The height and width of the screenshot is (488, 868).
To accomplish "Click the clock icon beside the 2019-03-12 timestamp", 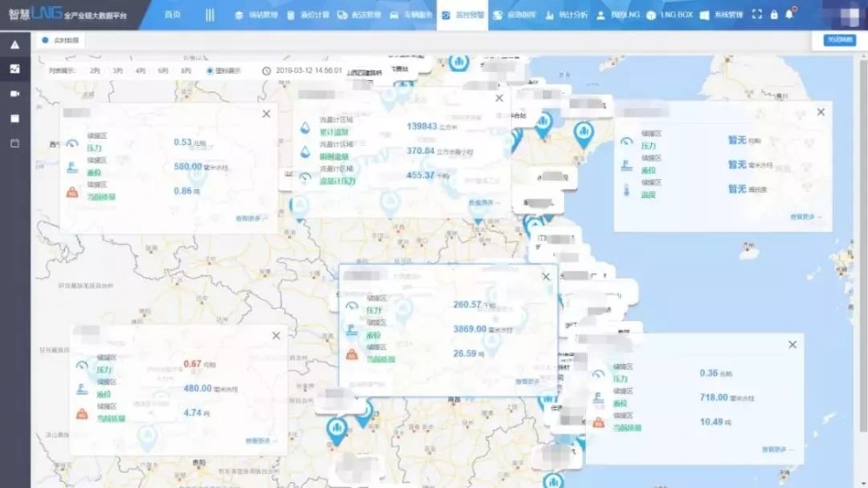I will [266, 71].
